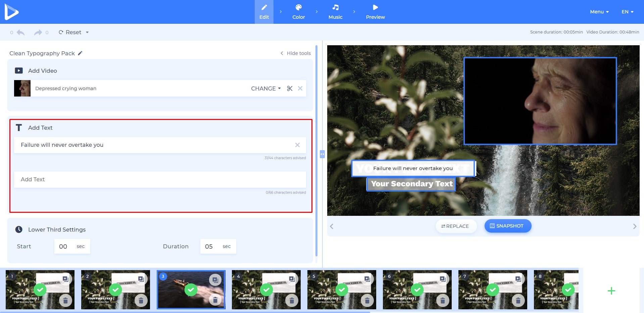Click the secondary Add Text input field
644x313 pixels.
[160, 180]
